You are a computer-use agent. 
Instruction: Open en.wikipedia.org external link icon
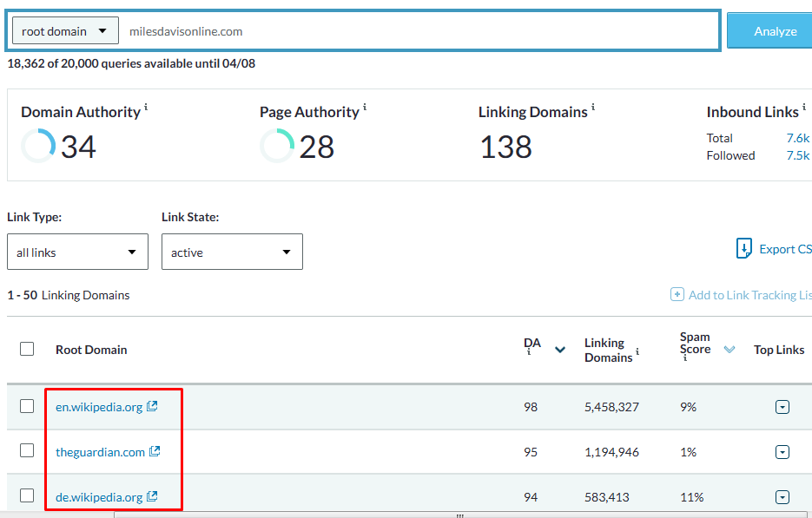coord(152,406)
